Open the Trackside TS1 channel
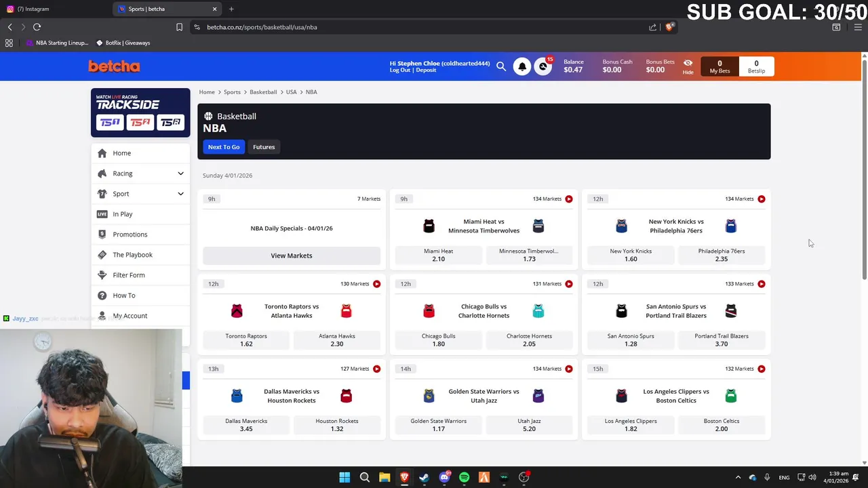The height and width of the screenshot is (488, 868). point(109,122)
